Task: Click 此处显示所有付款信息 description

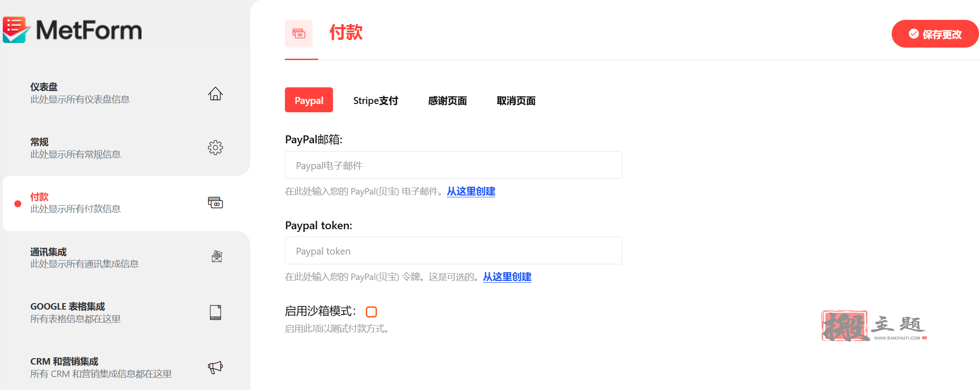Action: (x=75, y=209)
